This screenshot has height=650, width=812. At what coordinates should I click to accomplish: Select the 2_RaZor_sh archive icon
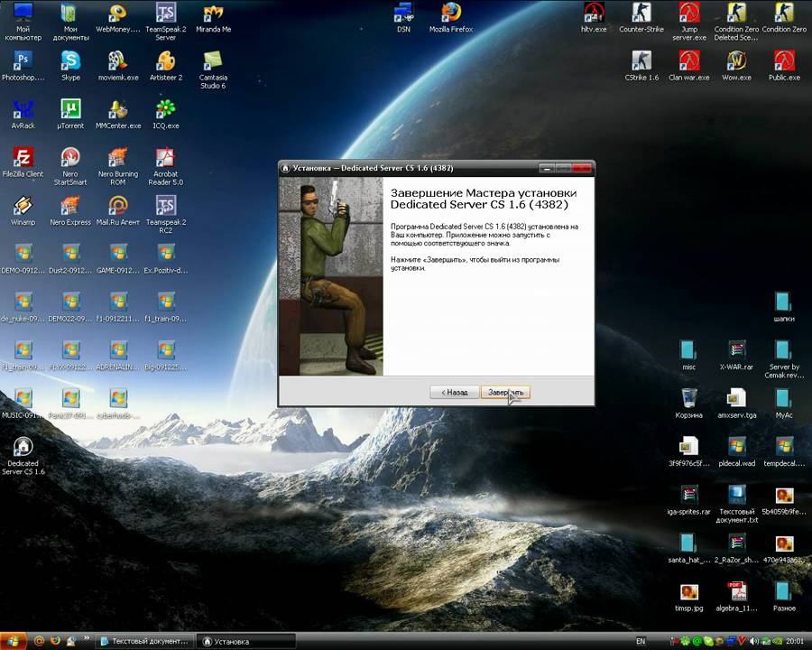[x=736, y=548]
